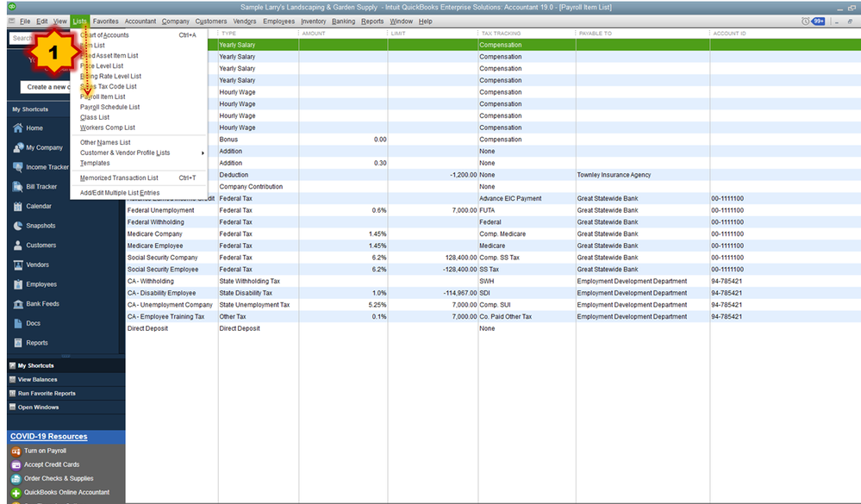Click the Townley Insurance Agency cell
Image resolution: width=861 pixels, height=504 pixels.
pos(614,175)
